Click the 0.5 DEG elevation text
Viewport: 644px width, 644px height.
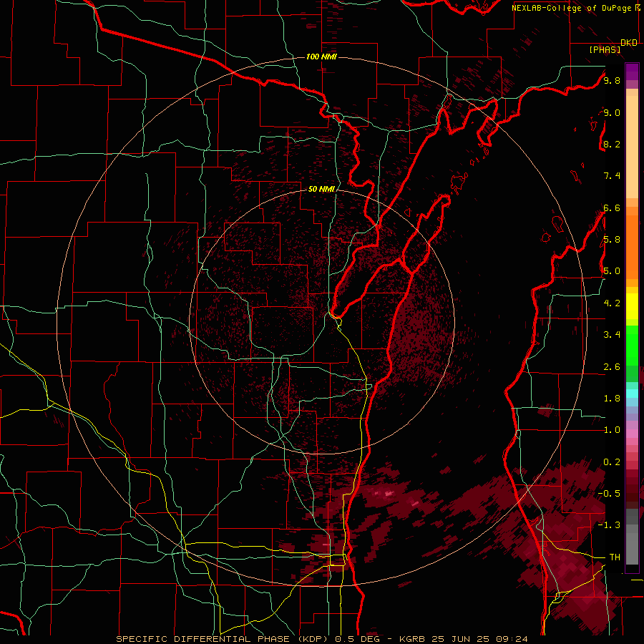pos(356,639)
